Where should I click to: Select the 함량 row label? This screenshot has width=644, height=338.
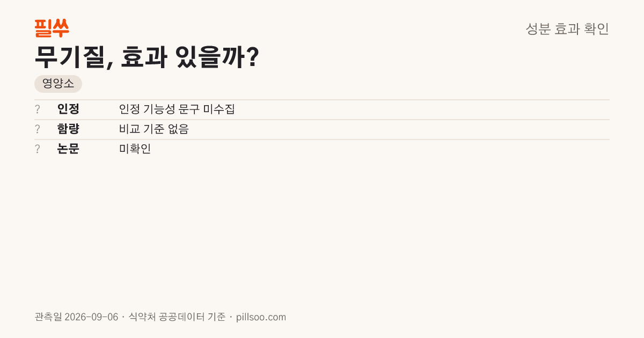[68, 129]
